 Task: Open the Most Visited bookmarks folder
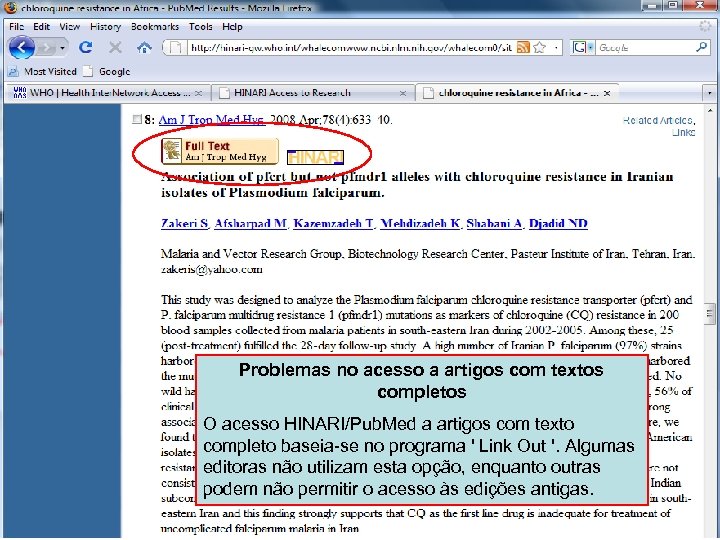coord(42,72)
